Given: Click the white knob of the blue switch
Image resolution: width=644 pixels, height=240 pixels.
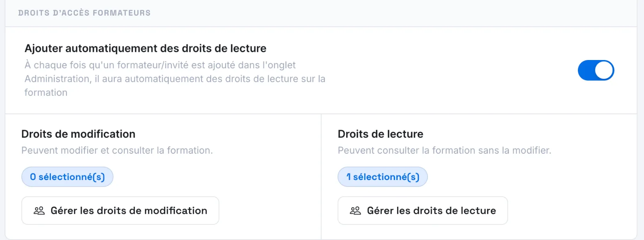Looking at the screenshot, I should [x=604, y=71].
